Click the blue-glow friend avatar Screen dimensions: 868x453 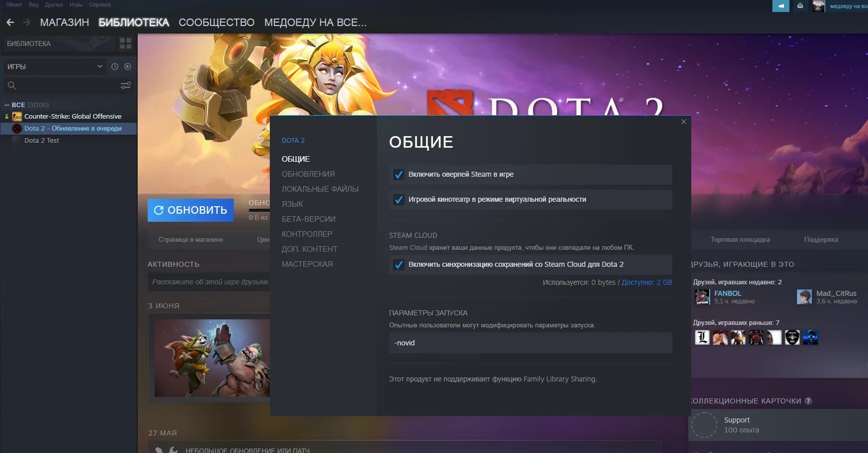coord(810,338)
